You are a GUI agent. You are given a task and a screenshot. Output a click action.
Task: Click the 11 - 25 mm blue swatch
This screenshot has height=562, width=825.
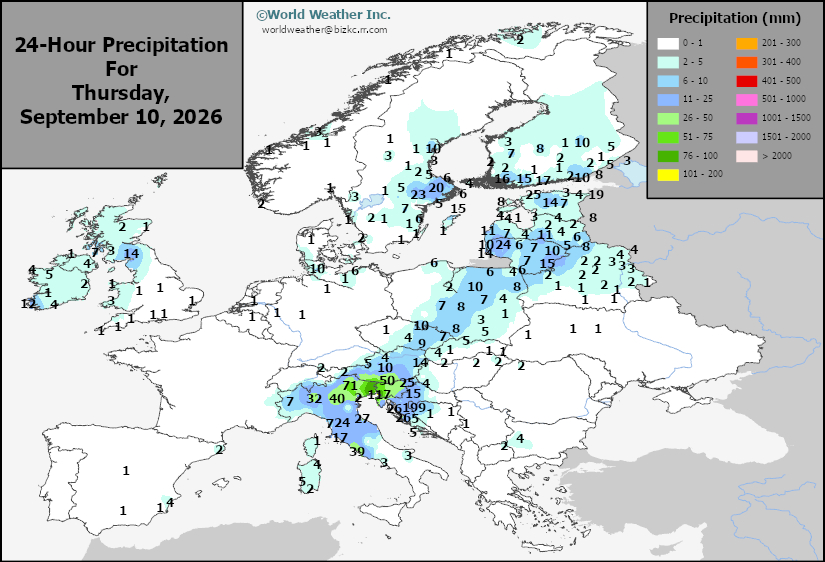pos(668,99)
